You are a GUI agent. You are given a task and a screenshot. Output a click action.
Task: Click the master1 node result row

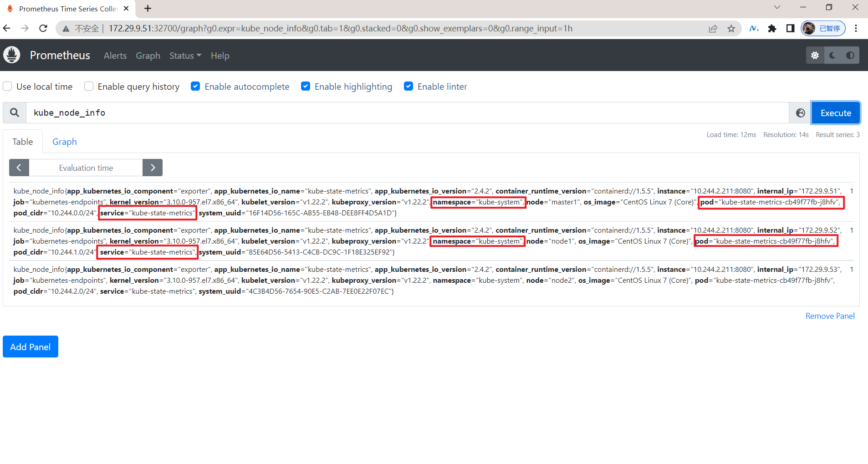(431, 202)
